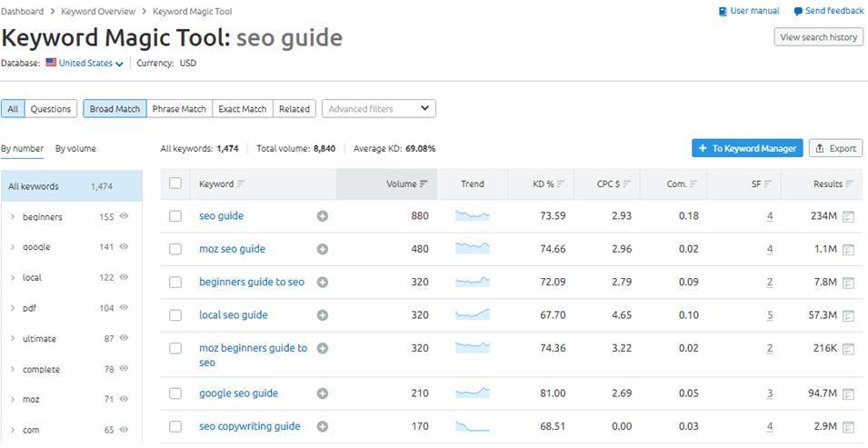Click the Export button
This screenshot has width=868, height=448.
click(x=836, y=148)
